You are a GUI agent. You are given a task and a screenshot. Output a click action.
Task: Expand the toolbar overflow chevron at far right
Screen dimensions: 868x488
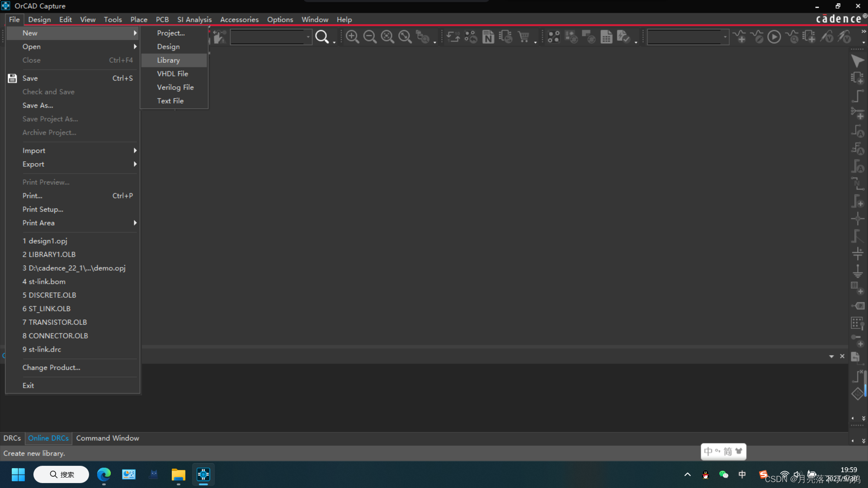point(863,32)
